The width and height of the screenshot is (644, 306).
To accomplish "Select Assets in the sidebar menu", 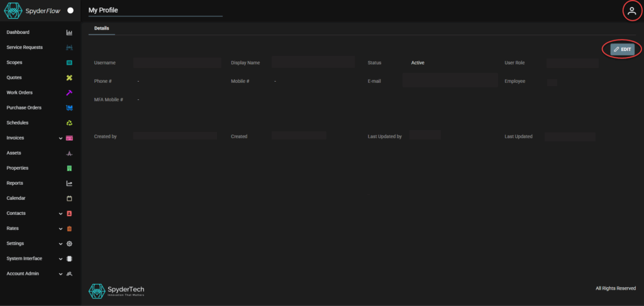I will click(14, 153).
